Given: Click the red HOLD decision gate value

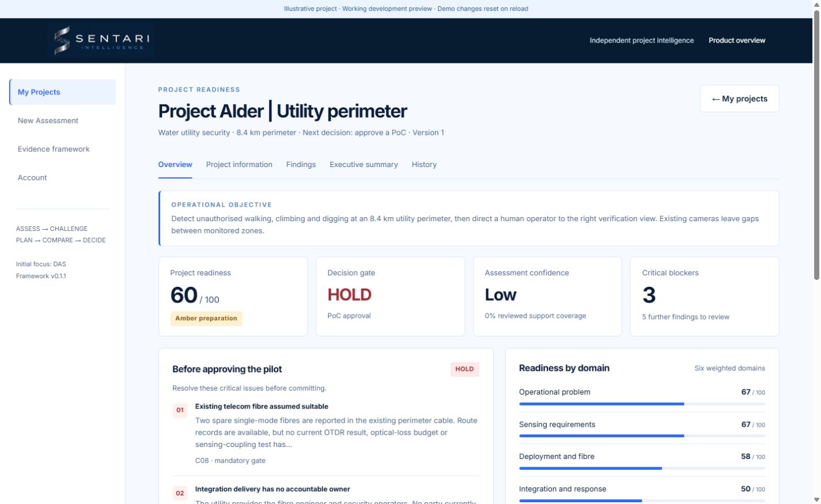Looking at the screenshot, I should [349, 295].
